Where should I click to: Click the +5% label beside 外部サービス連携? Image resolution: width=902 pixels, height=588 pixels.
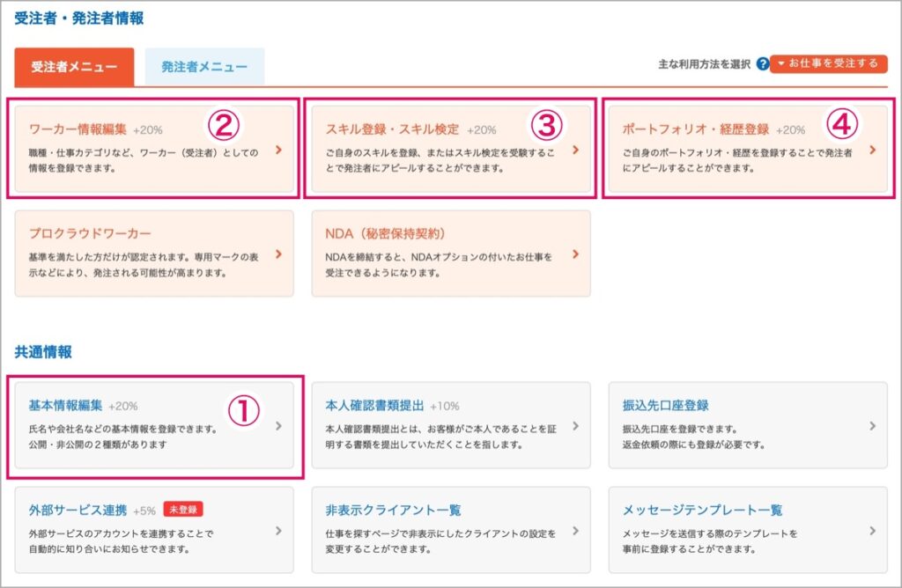tap(144, 511)
